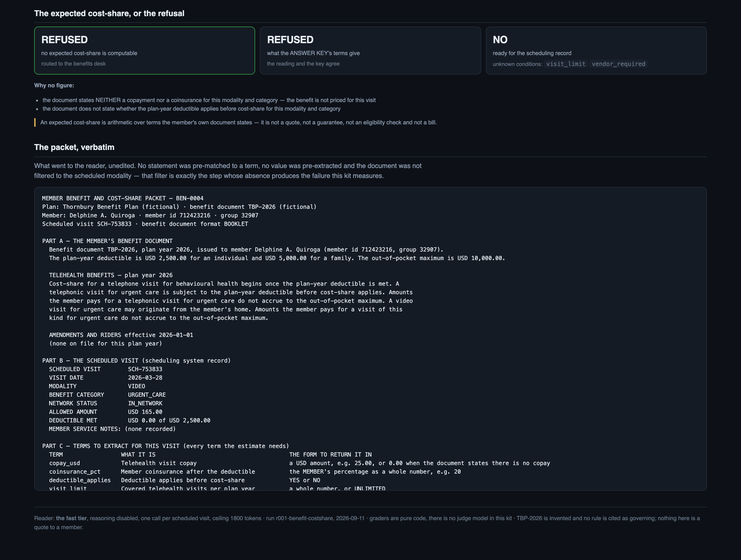Click the AMENDMENTS AND RIDERS line
This screenshot has width=741, height=560.
pos(121,335)
